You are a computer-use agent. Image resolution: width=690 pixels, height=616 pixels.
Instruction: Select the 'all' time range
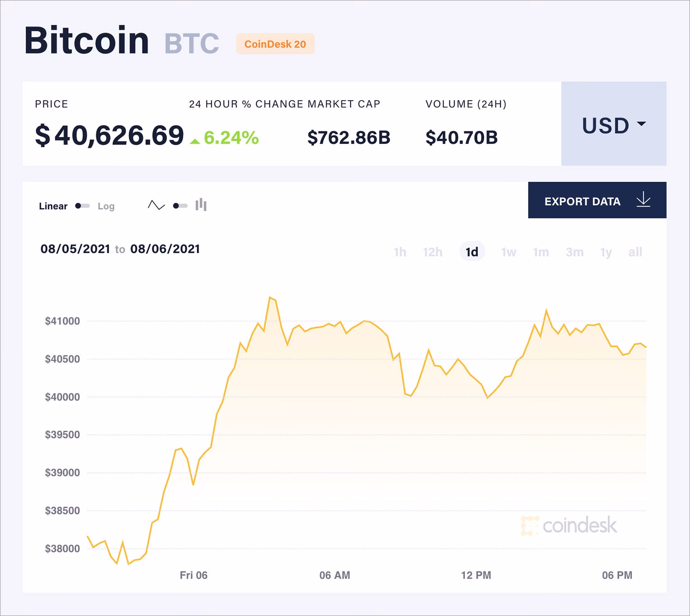pos(635,252)
